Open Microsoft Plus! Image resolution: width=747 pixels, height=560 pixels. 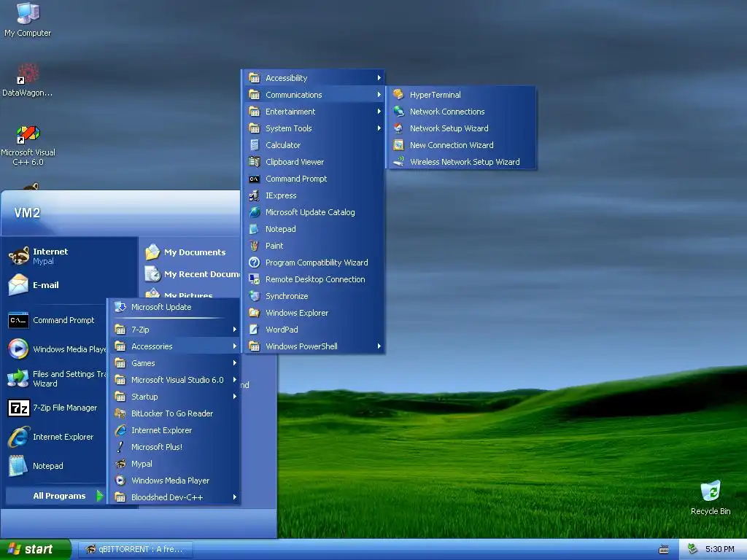click(174, 447)
